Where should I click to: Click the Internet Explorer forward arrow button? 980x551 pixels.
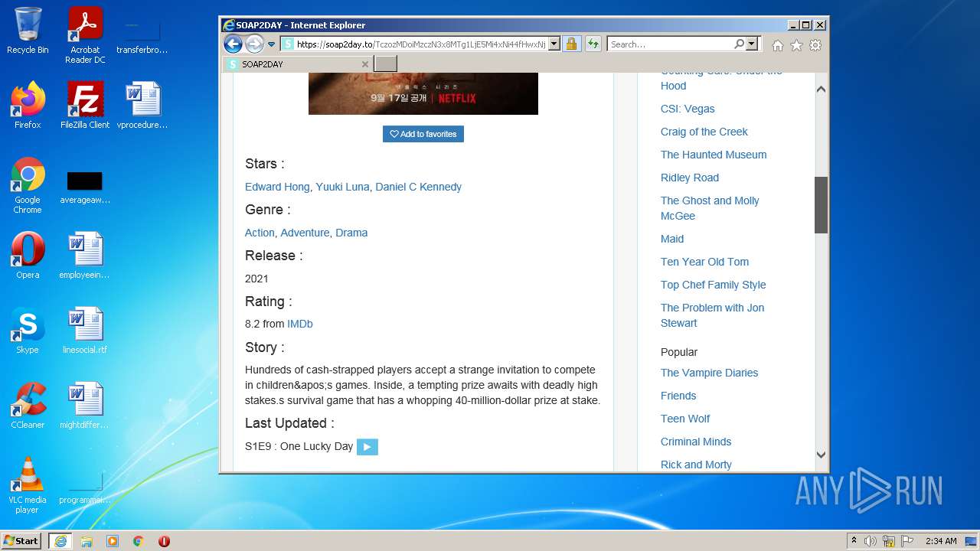[x=254, y=44]
